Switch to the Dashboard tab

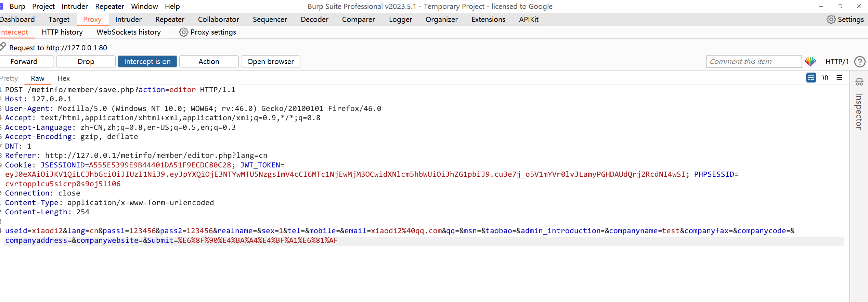(x=17, y=20)
